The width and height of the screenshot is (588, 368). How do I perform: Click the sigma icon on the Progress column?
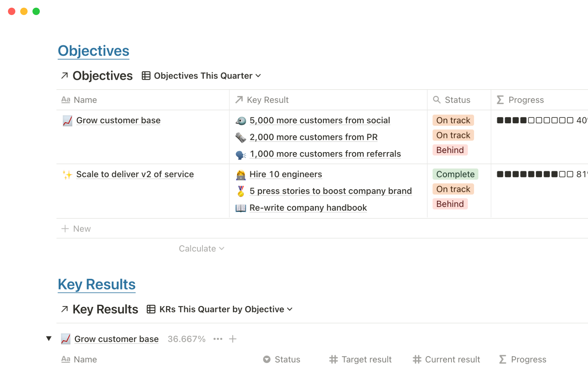tap(500, 100)
